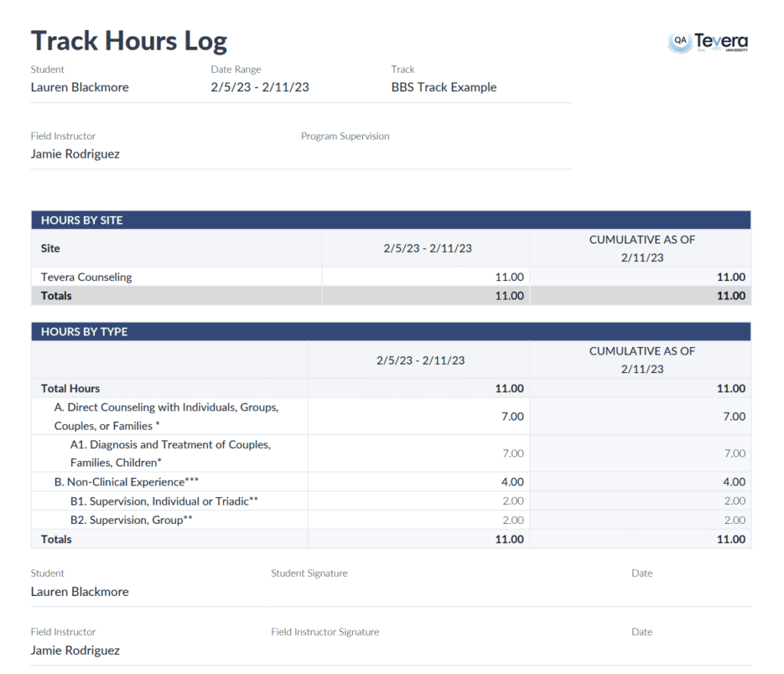Viewport: 784px width, 674px height.
Task: Select the date range 2/5/23 - 2/11/23
Action: point(260,87)
